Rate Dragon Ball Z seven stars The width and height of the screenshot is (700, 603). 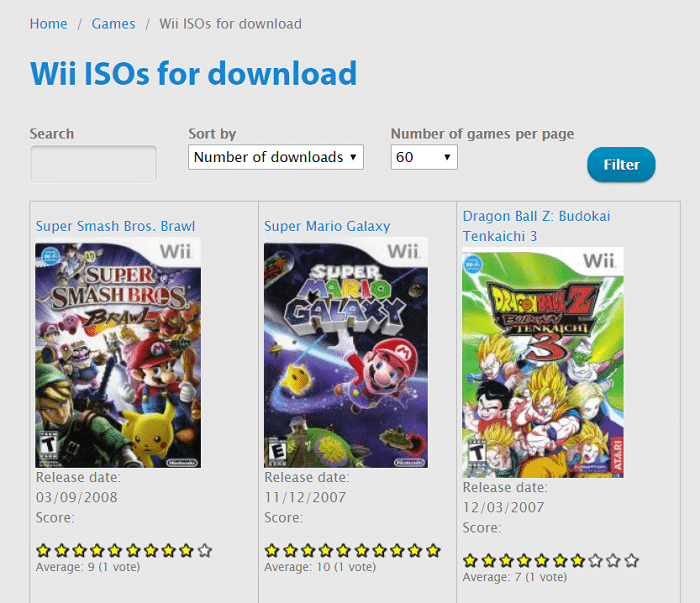coord(578,561)
